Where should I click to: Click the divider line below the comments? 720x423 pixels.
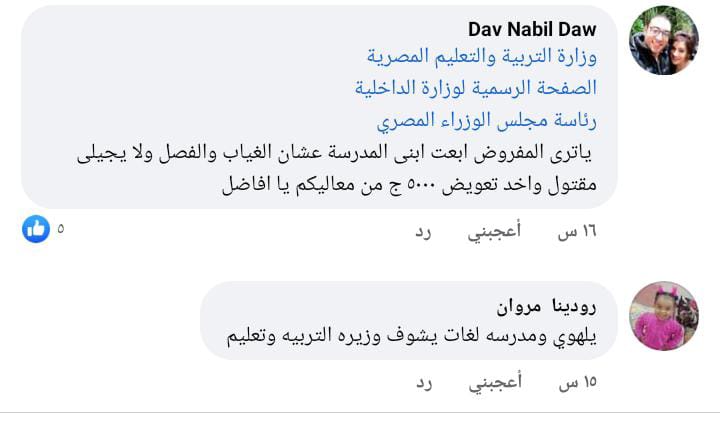pyautogui.click(x=360, y=411)
